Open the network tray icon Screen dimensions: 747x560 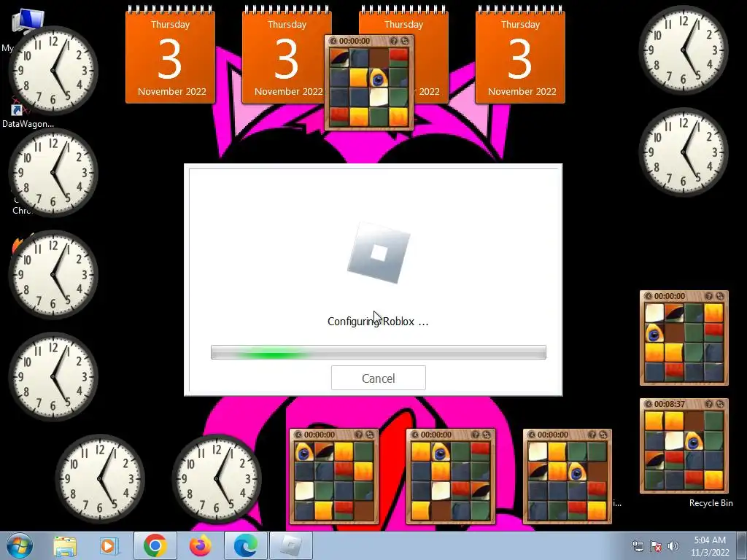click(638, 546)
